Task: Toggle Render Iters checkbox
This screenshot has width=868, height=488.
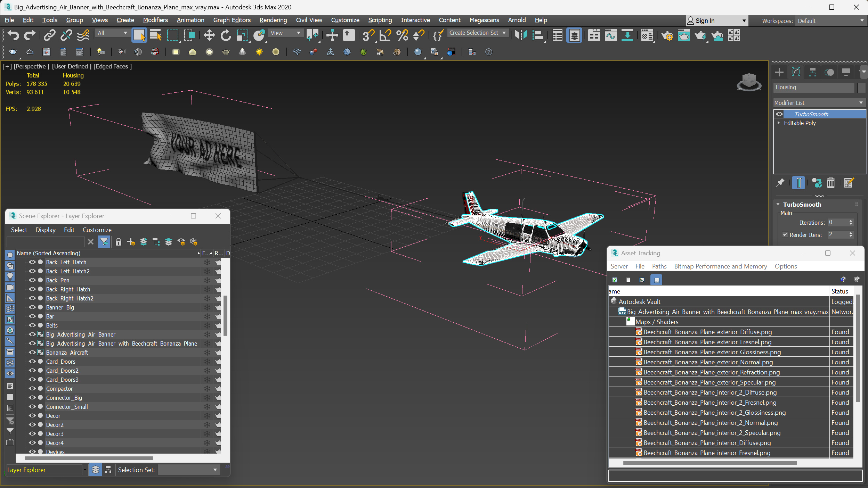Action: tap(785, 235)
